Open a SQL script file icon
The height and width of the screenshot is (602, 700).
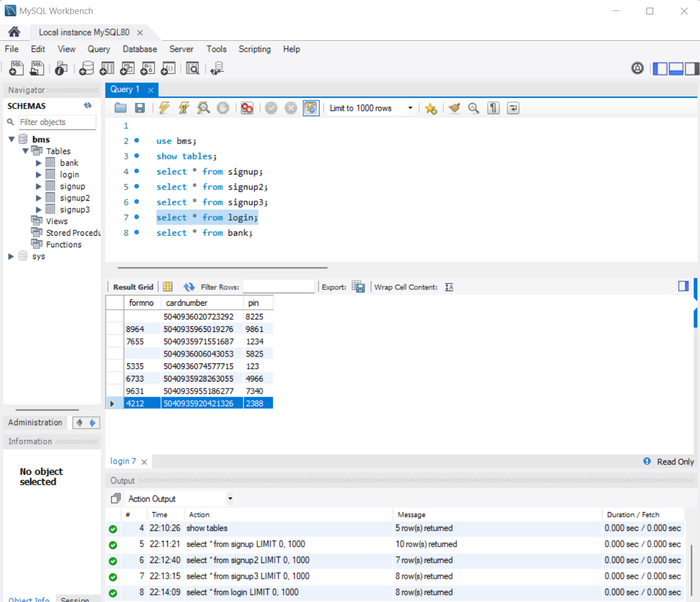(37, 68)
